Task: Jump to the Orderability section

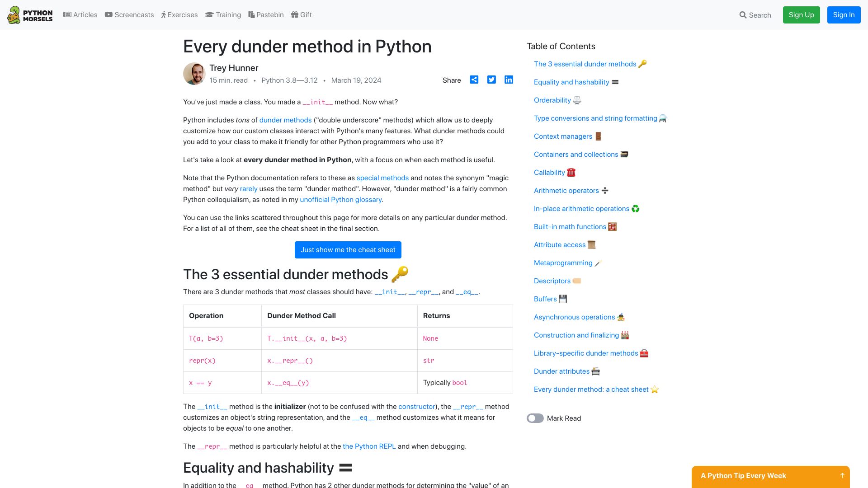Action: click(557, 100)
